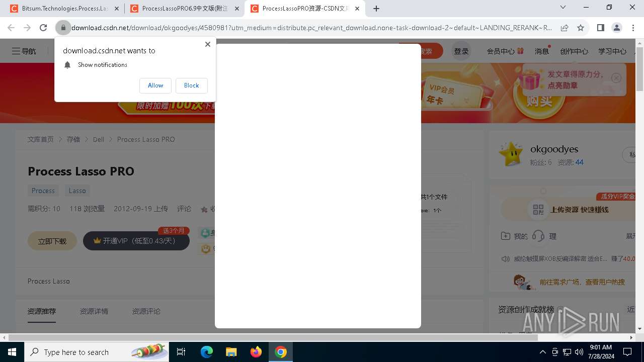Viewport: 644px width, 362px height.
Task: Click the page horizontal scrollbar
Action: (x=273, y=337)
